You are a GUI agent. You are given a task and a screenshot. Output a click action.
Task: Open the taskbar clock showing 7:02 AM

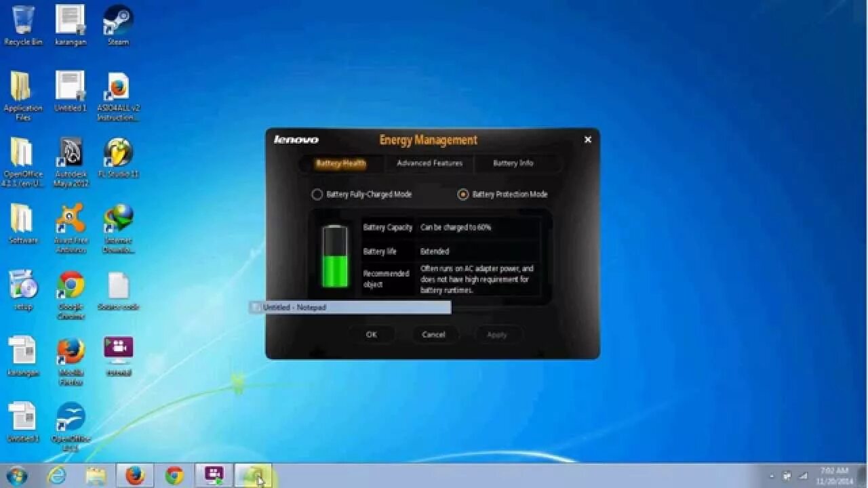click(x=834, y=476)
